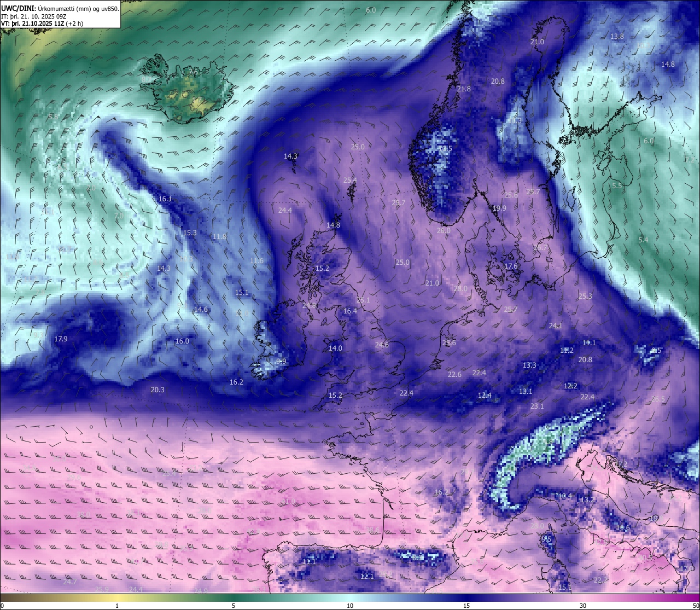
Task: Click the legend tick label 1
Action: pos(117,606)
